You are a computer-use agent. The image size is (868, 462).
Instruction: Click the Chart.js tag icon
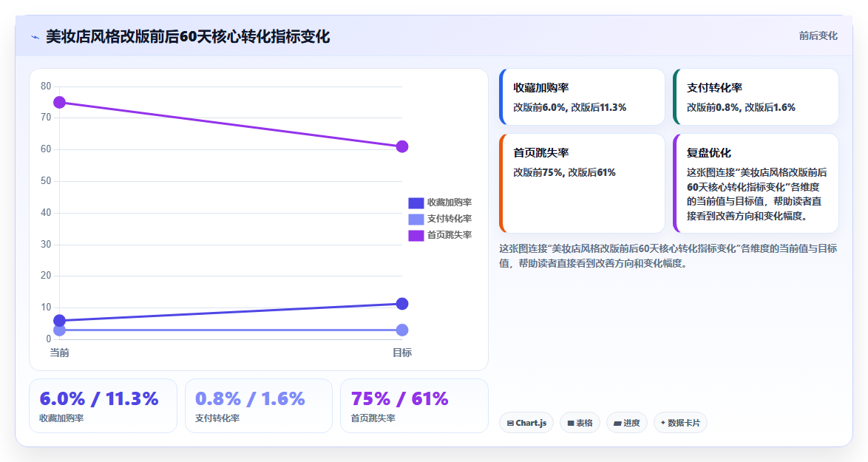[x=510, y=424]
